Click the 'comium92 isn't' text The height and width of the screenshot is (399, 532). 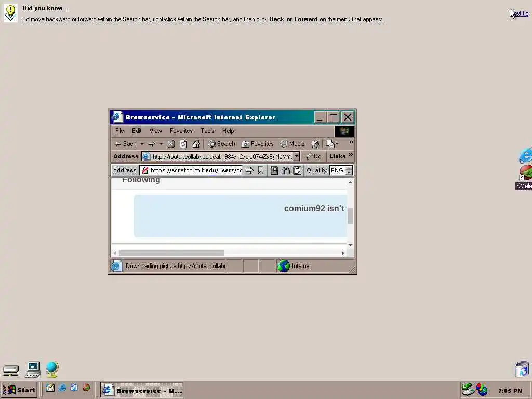(314, 209)
